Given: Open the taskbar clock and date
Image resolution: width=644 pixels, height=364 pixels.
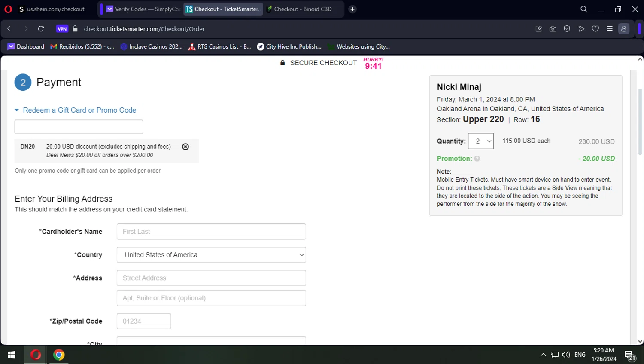Looking at the screenshot, I should coord(604,355).
